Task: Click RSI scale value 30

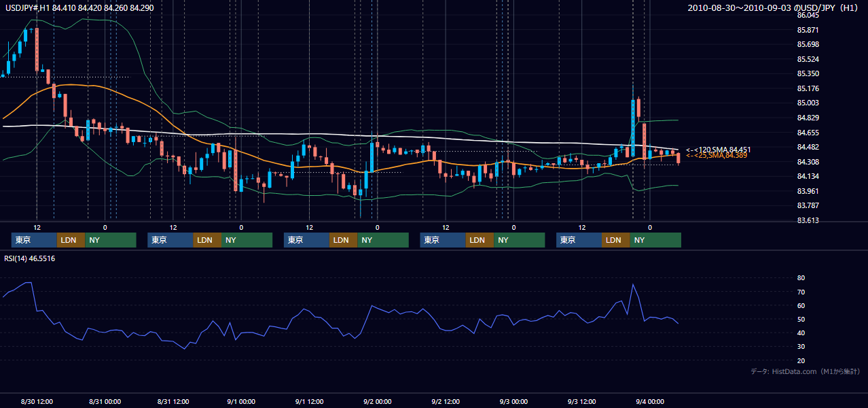Action: (801, 346)
